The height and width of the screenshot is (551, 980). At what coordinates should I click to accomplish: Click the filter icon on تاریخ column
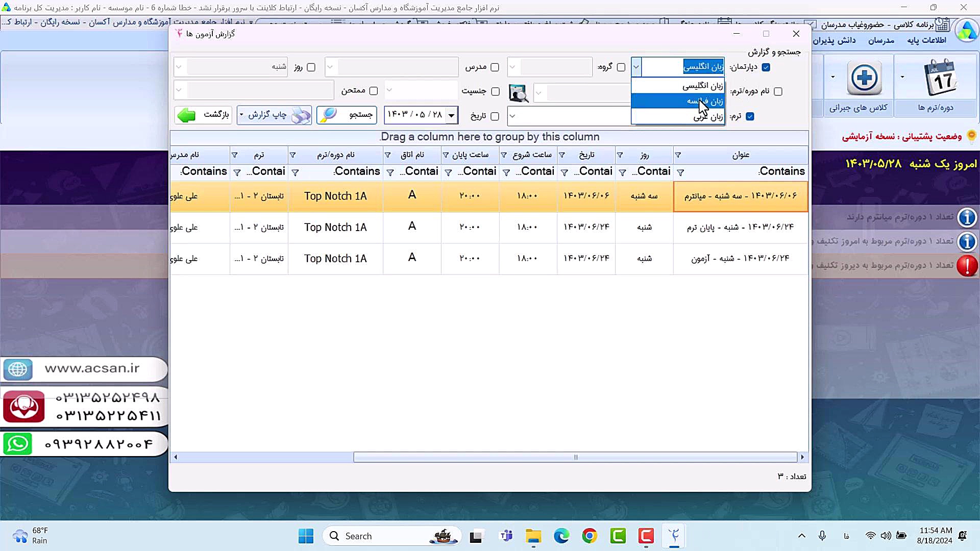tap(561, 155)
